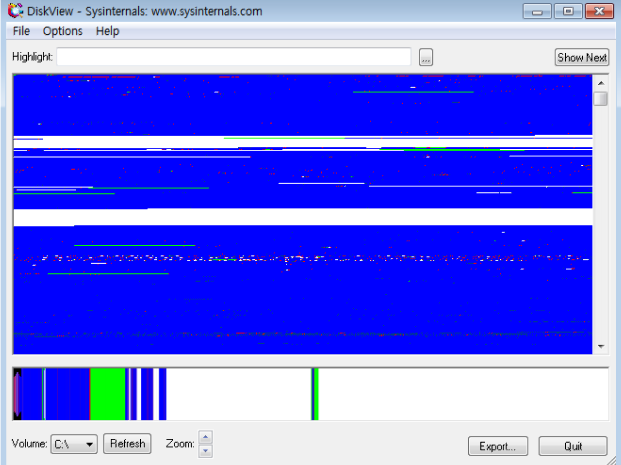Minimize the DiskView window

click(537, 11)
